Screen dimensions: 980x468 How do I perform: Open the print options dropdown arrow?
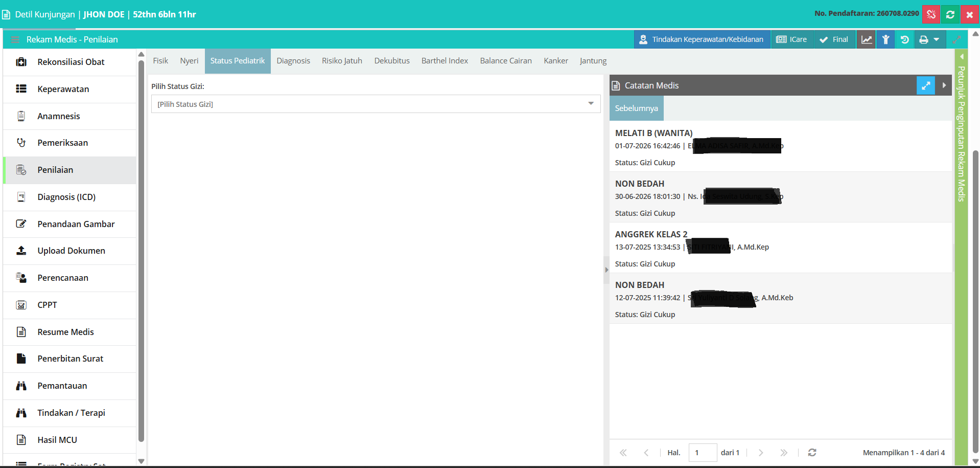pos(937,39)
